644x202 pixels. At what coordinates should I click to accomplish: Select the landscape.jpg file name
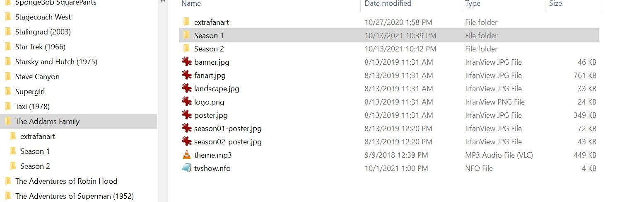point(217,88)
